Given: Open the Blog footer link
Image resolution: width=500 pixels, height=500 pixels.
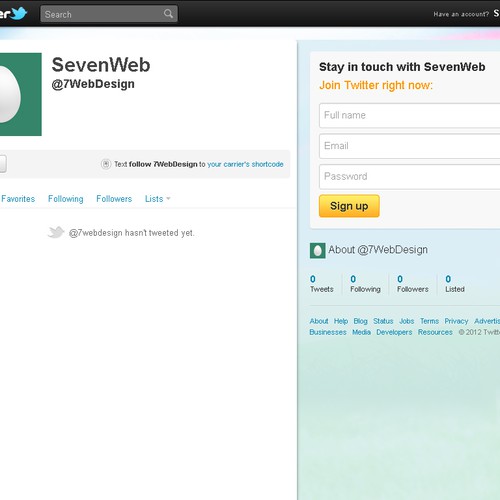Looking at the screenshot, I should point(360,321).
